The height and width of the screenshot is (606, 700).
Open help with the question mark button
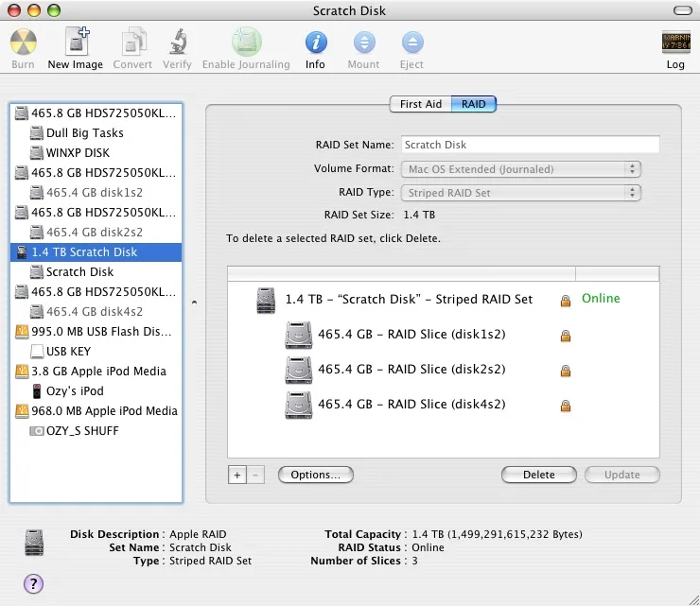tap(33, 583)
